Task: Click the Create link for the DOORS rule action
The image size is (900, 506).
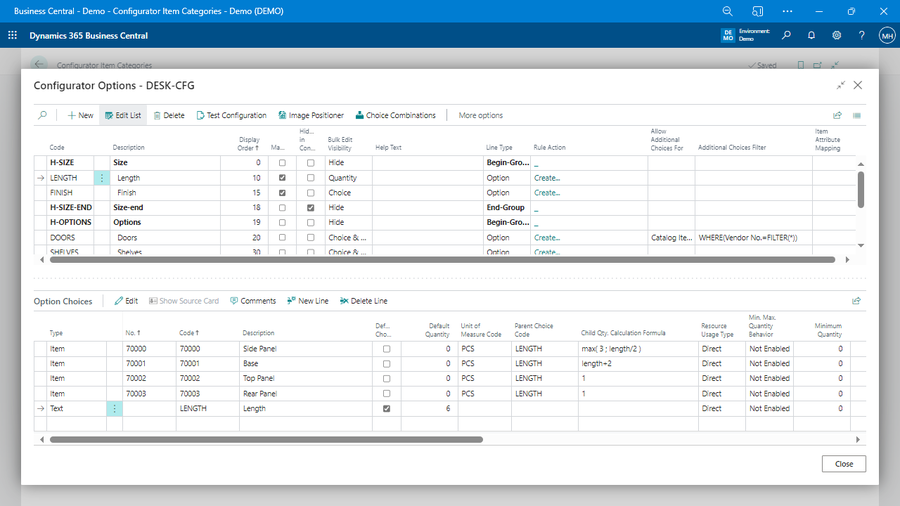Action: tap(547, 237)
